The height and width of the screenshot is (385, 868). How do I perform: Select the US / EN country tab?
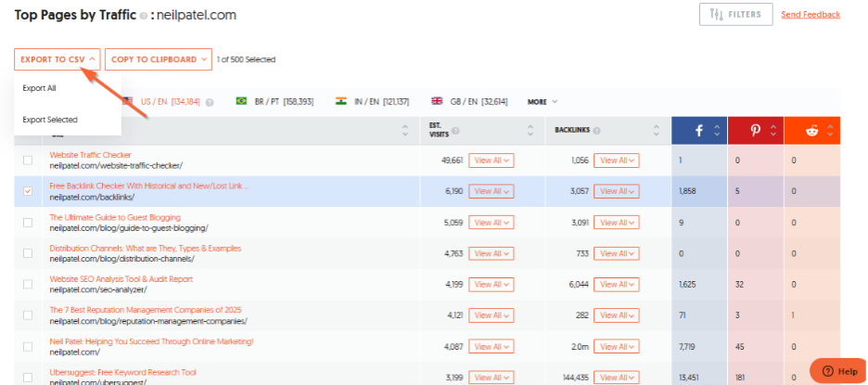point(170,102)
